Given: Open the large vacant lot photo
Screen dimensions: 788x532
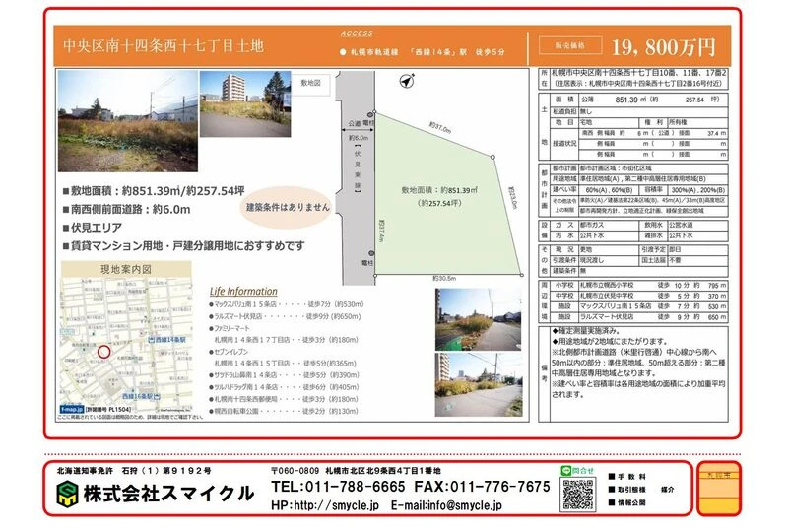Looking at the screenshot, I should (128, 121).
